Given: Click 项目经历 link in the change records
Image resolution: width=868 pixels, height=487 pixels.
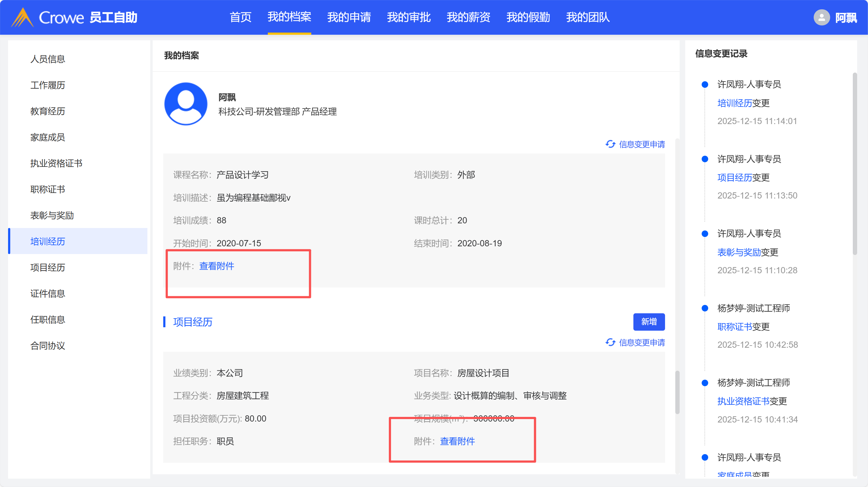Looking at the screenshot, I should [x=735, y=177].
